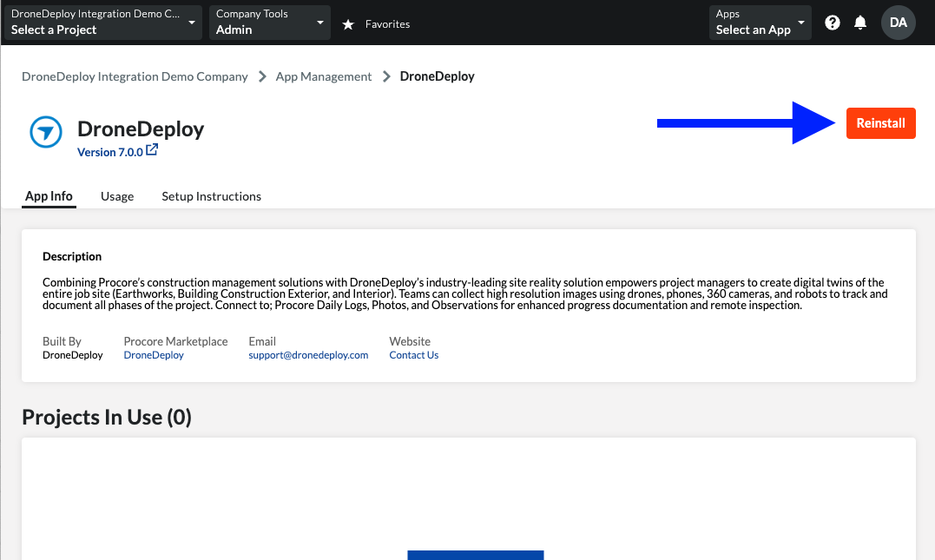Screen dimensions: 935x560
Task: Select the DroneDeploy app title heading
Action: [x=141, y=128]
